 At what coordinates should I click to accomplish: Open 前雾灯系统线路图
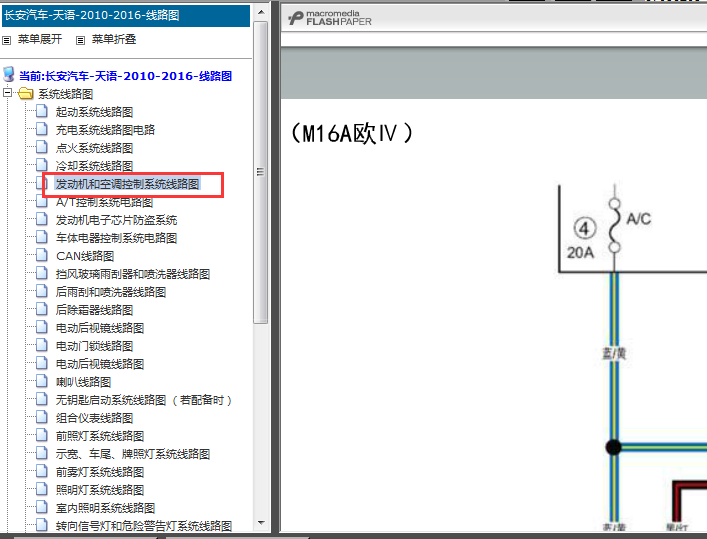click(100, 472)
